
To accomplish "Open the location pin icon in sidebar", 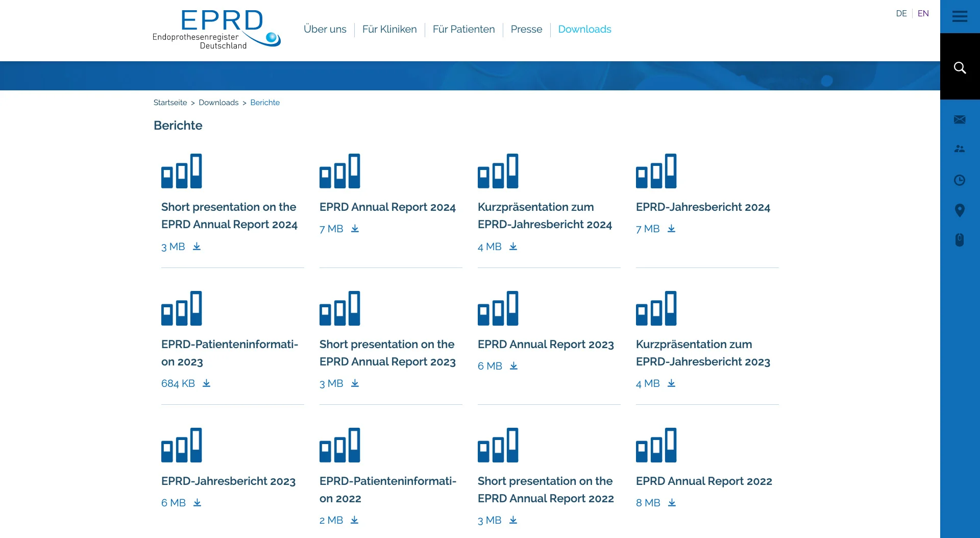I will point(960,210).
